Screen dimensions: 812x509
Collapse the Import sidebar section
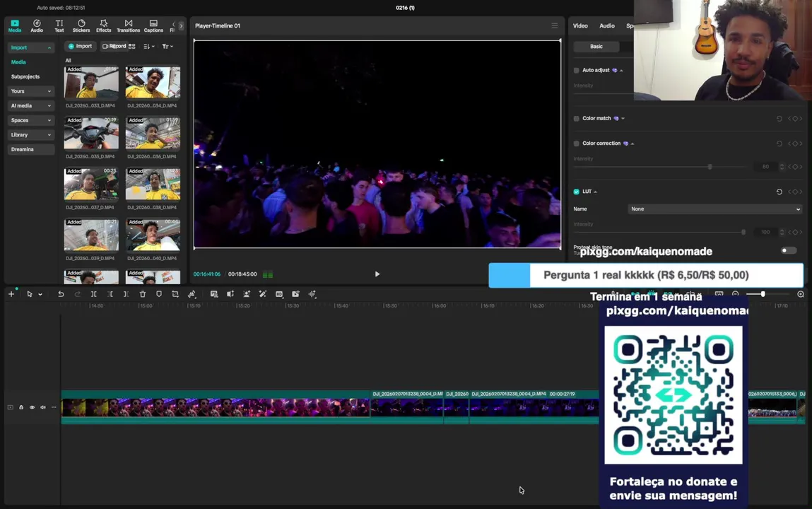(x=30, y=47)
